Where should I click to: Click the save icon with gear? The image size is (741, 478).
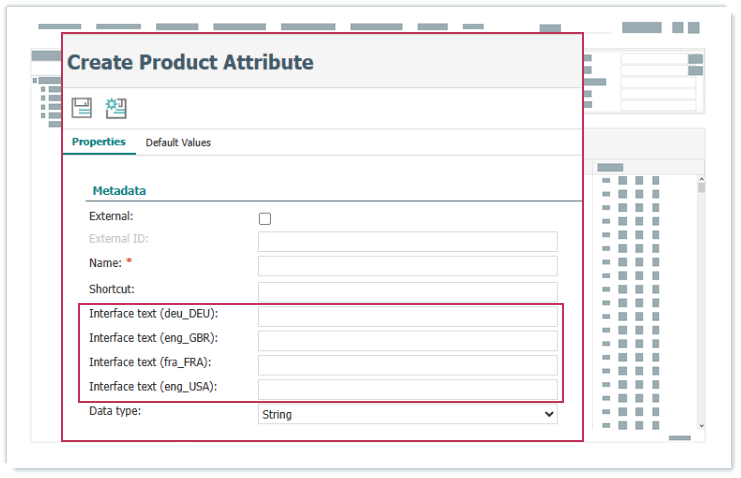coord(116,108)
